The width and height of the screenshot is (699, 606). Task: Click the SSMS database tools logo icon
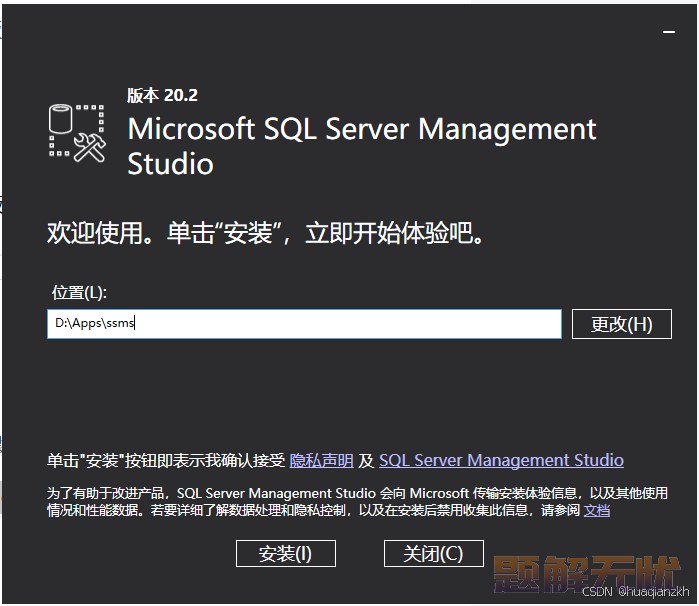[77, 133]
